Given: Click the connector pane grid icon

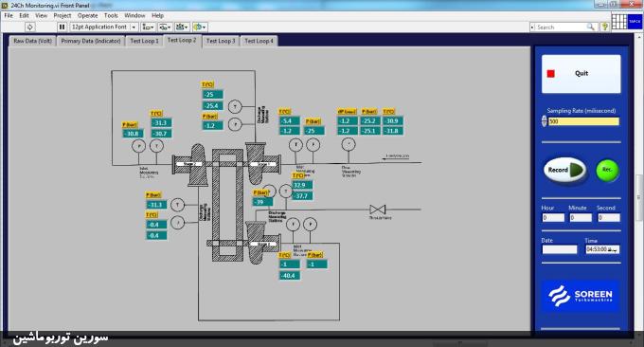Looking at the screenshot, I should tap(619, 22).
